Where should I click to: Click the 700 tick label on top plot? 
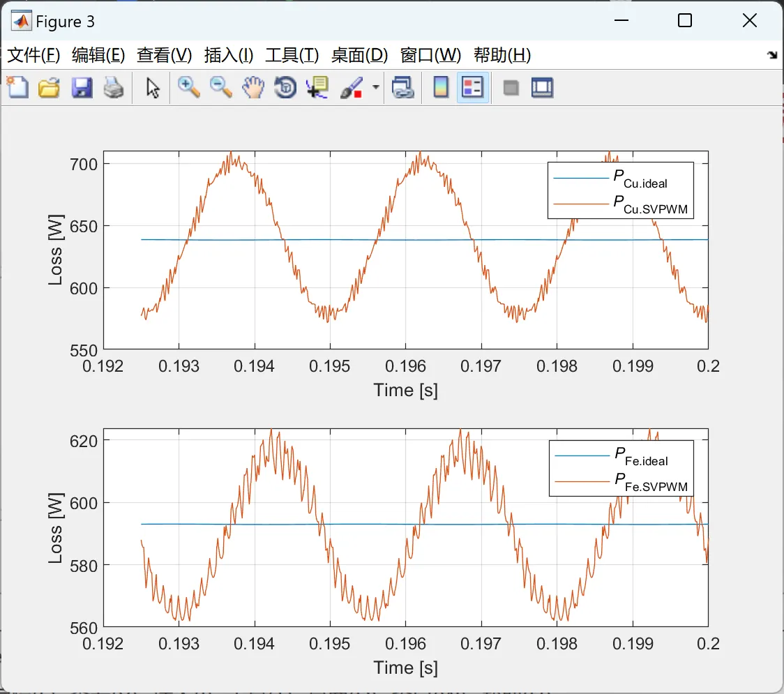click(x=84, y=164)
